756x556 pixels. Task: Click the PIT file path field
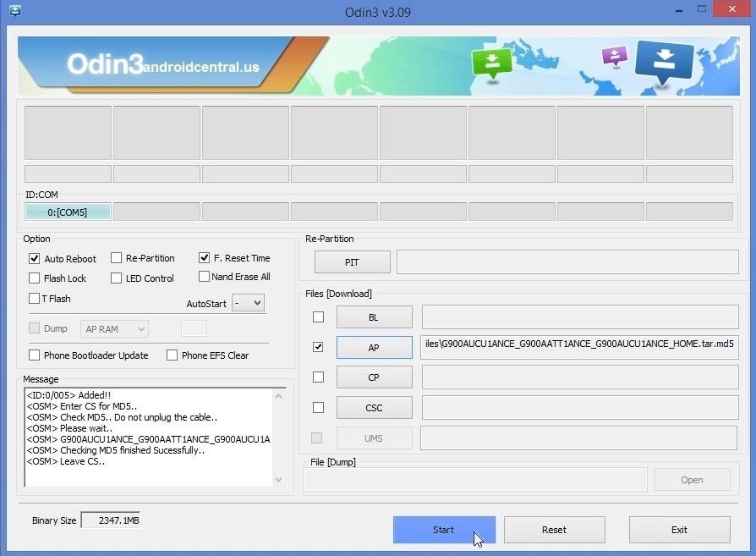point(567,262)
